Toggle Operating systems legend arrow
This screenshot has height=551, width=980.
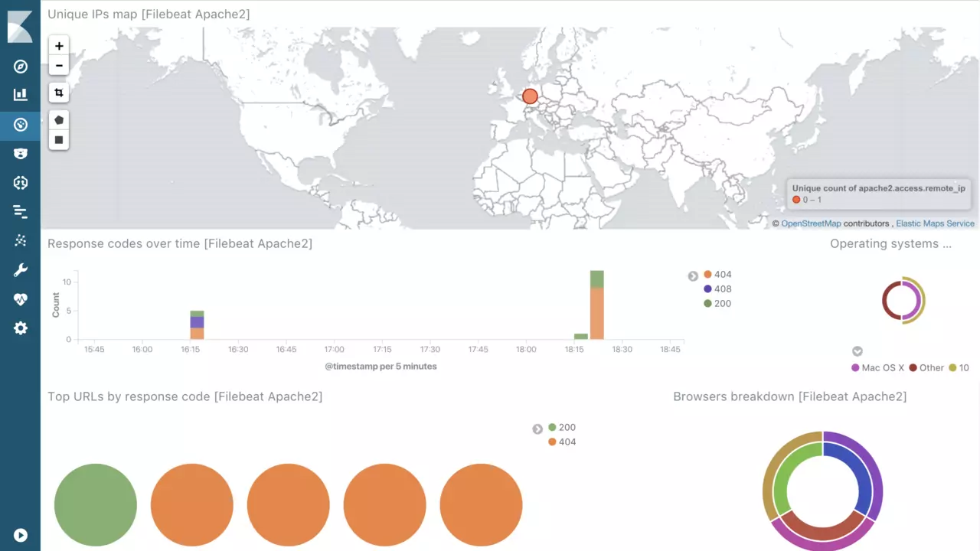pyautogui.click(x=857, y=351)
